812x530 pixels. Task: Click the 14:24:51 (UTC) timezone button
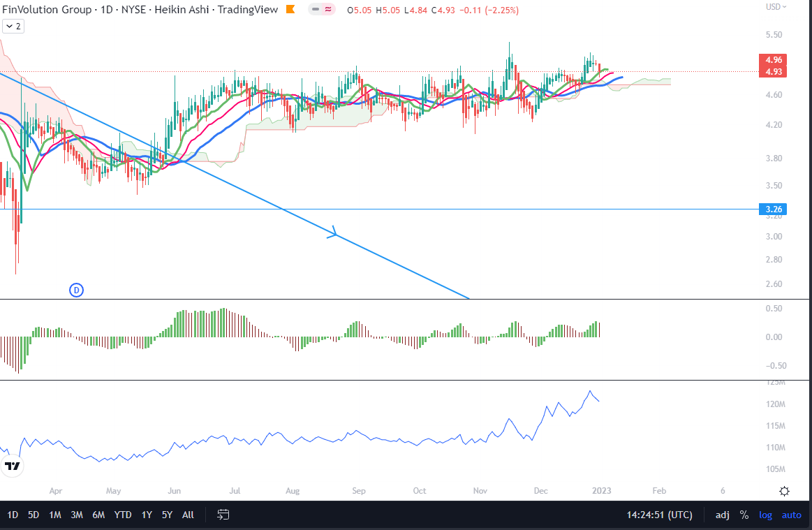[659, 515]
